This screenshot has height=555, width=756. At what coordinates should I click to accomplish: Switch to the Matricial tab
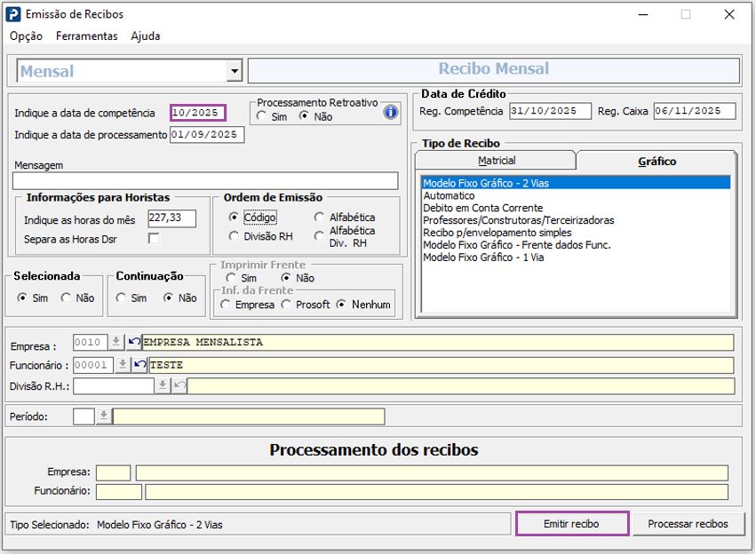pos(496,161)
